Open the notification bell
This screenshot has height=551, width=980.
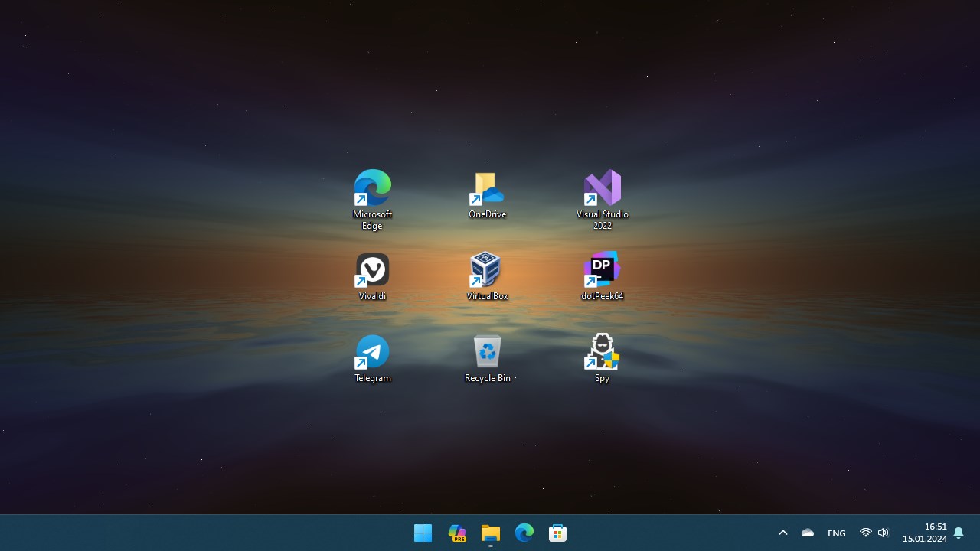click(959, 533)
